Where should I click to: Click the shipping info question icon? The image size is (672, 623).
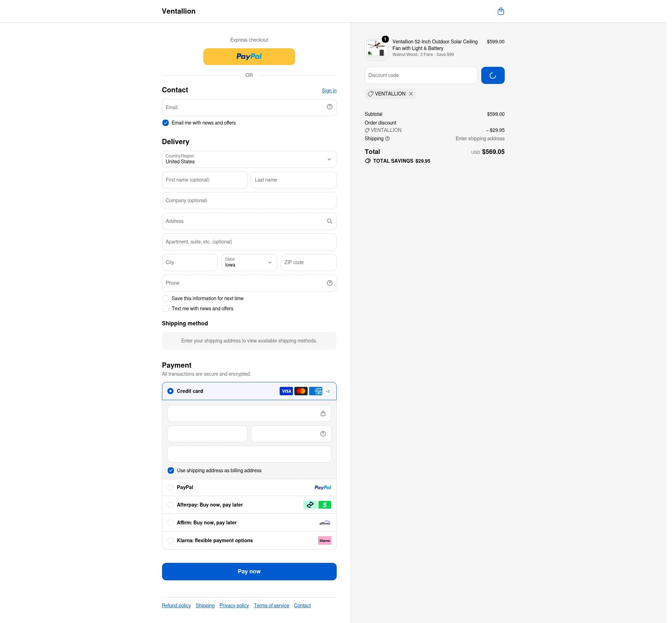(387, 139)
